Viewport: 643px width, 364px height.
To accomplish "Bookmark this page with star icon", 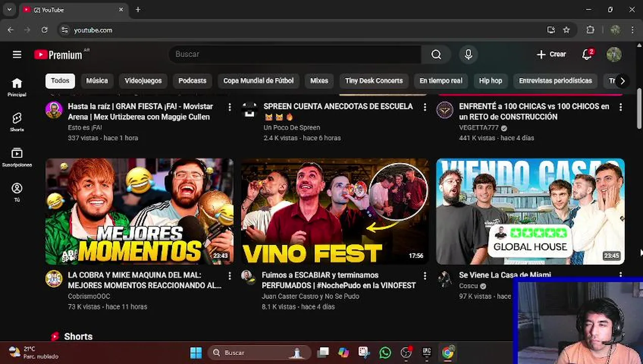I will [x=567, y=30].
